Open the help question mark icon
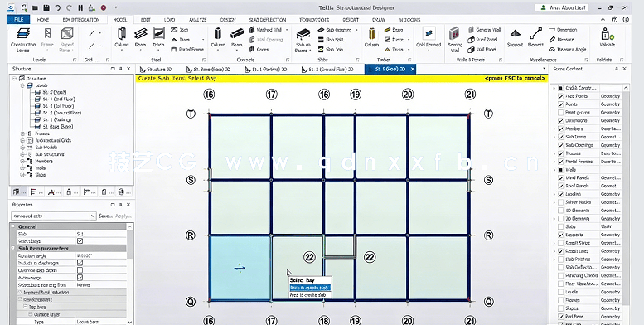Screen dimensions: 644x325 614,19
